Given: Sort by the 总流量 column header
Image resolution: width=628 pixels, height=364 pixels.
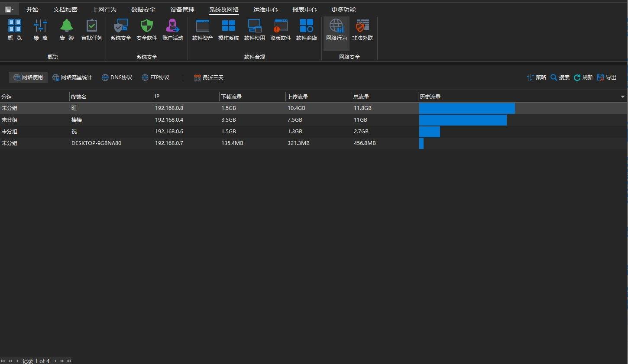Looking at the screenshot, I should tap(385, 97).
